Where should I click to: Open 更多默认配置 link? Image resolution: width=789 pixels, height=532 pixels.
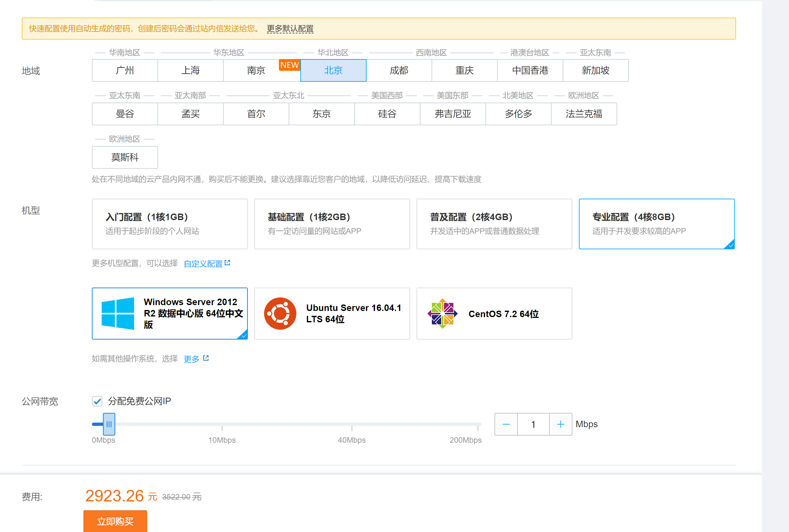[x=290, y=29]
